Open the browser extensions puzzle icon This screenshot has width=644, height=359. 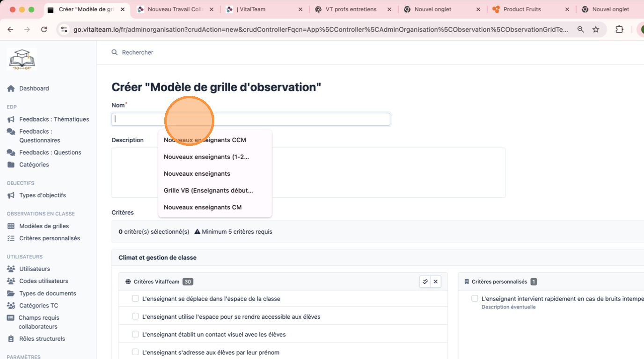pos(619,29)
